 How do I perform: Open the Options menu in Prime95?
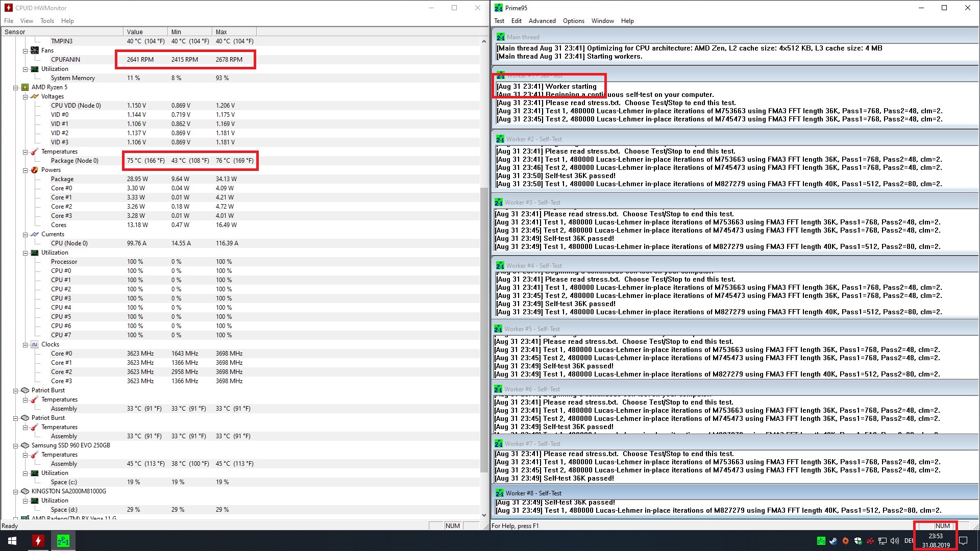coord(573,21)
